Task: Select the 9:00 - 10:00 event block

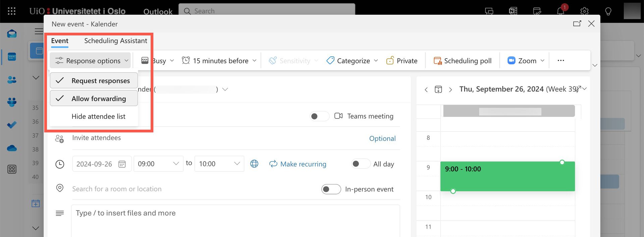Action: click(507, 176)
